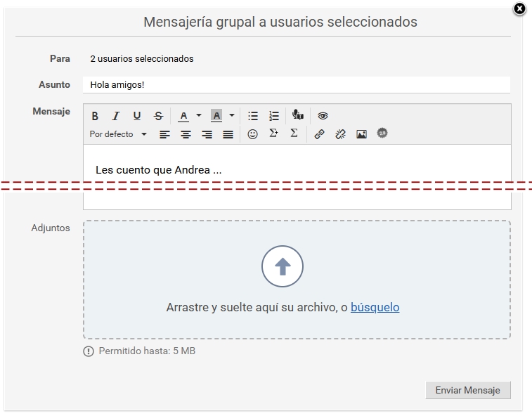The image size is (532, 416).
Task: Open the emoticon smiley picker
Action: click(252, 134)
